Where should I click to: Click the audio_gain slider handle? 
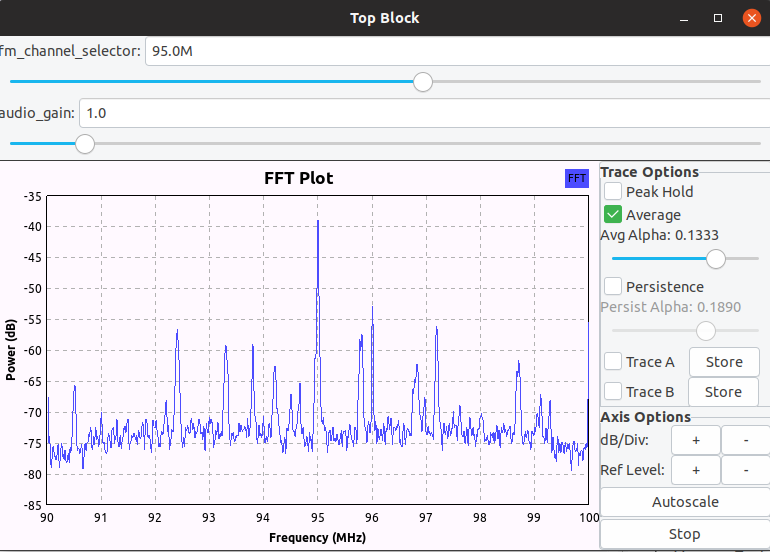85,144
